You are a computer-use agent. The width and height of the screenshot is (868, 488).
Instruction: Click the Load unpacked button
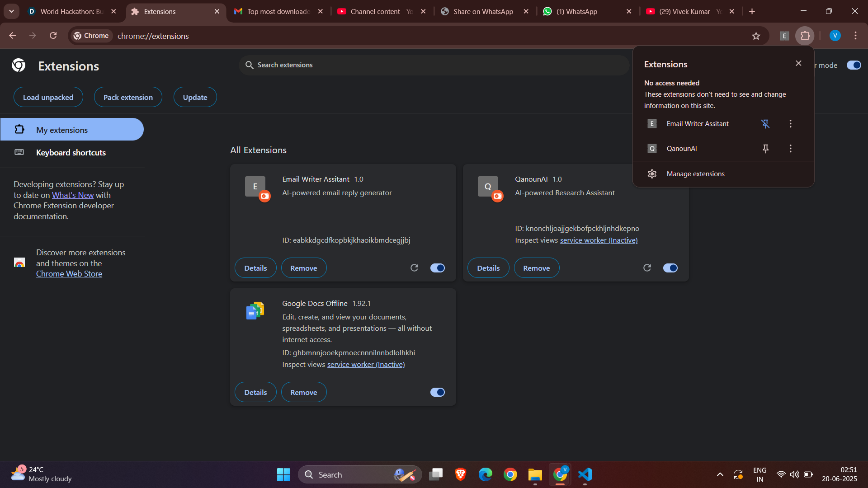(48, 97)
